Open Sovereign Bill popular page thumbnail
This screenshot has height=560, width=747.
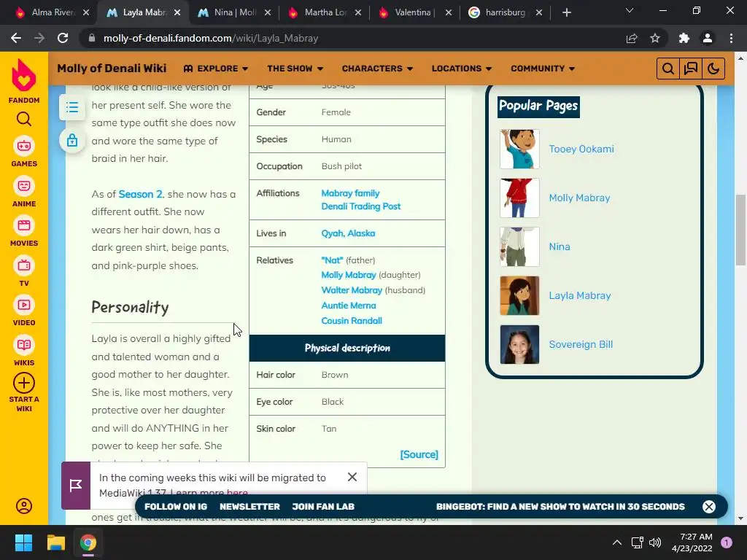coord(519,344)
